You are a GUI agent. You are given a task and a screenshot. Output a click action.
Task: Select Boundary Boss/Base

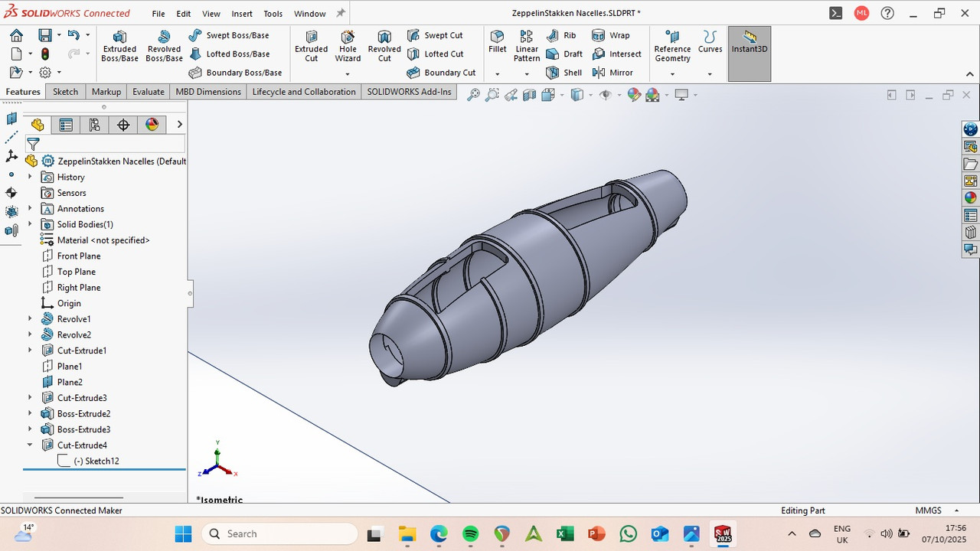point(234,73)
